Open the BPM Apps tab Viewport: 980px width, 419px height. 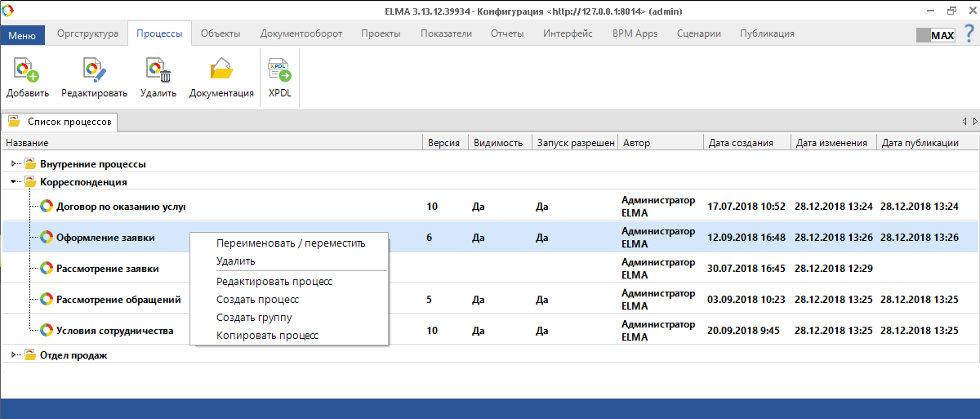pos(635,33)
